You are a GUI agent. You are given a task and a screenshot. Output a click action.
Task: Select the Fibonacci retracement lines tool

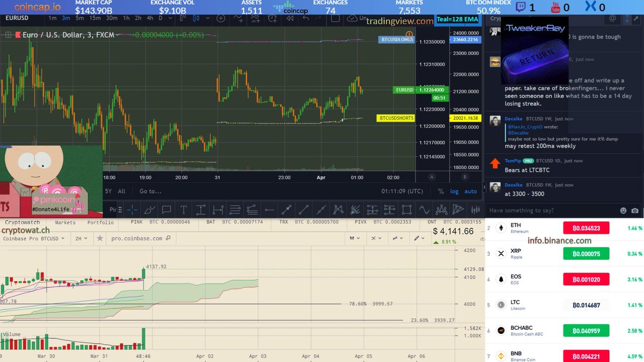point(235,209)
